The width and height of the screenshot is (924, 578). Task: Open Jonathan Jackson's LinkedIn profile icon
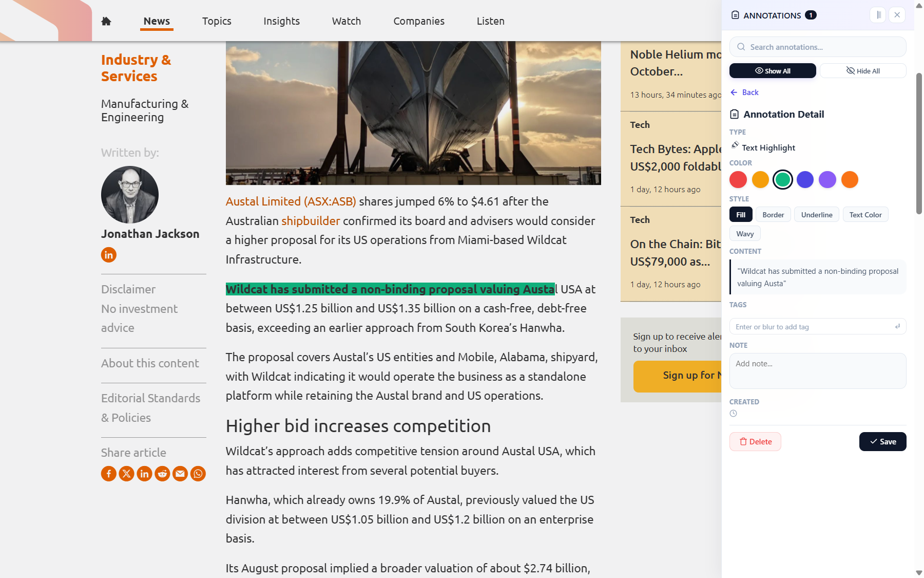pos(109,255)
